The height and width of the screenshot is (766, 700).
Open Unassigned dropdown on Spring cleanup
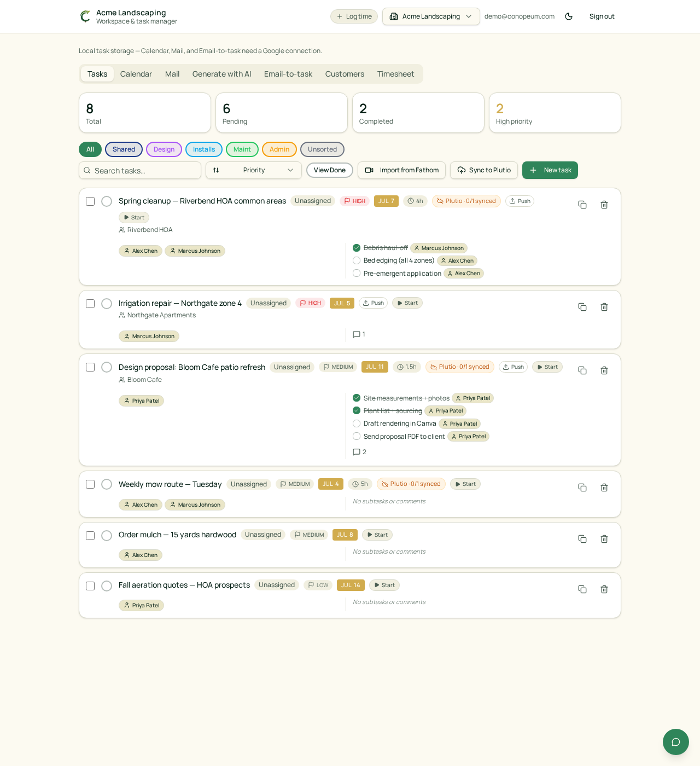coord(313,201)
